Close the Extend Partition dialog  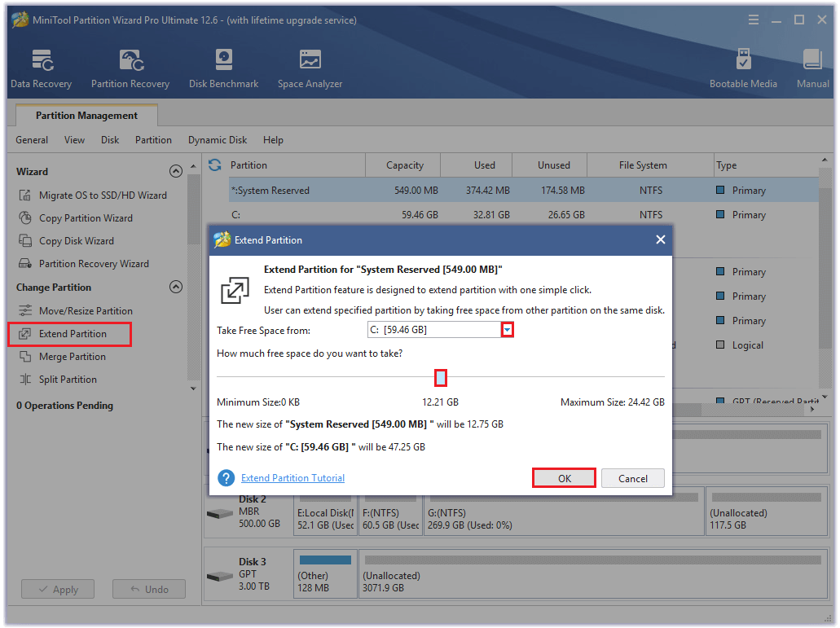[661, 239]
